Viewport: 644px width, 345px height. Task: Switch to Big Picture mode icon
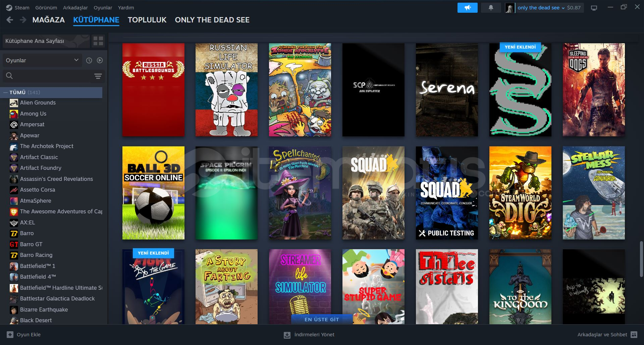594,8
